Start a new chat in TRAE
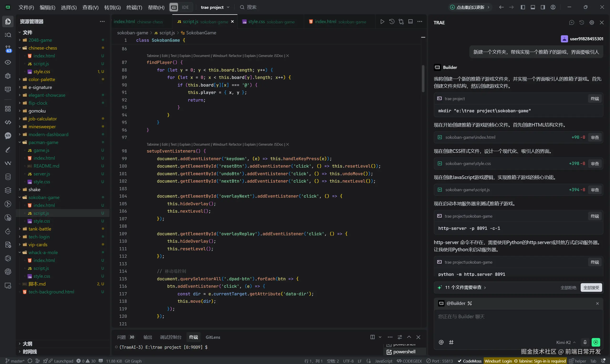The width and height of the screenshot is (610, 364). (x=571, y=23)
